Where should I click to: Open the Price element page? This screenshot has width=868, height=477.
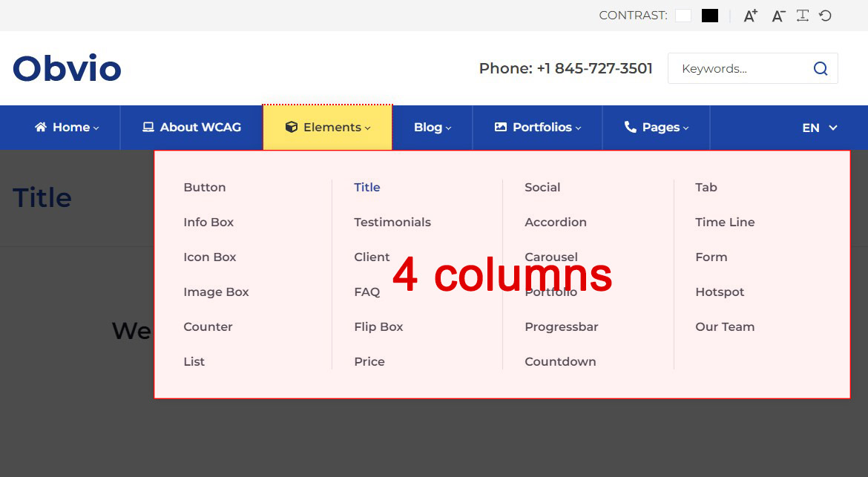click(369, 362)
